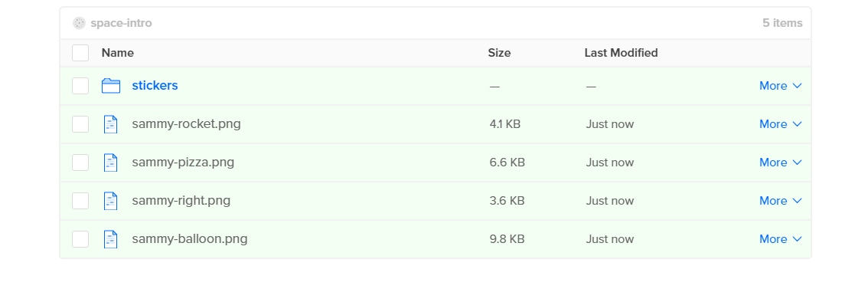
Task: Click the sammy-balloon.png file icon
Action: pyautogui.click(x=111, y=239)
